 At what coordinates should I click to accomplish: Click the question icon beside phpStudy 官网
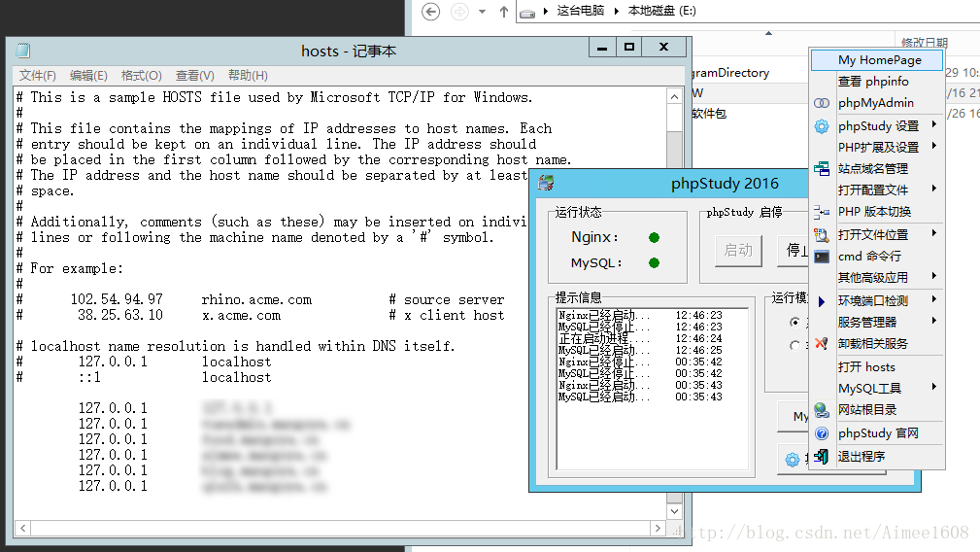pyautogui.click(x=822, y=433)
